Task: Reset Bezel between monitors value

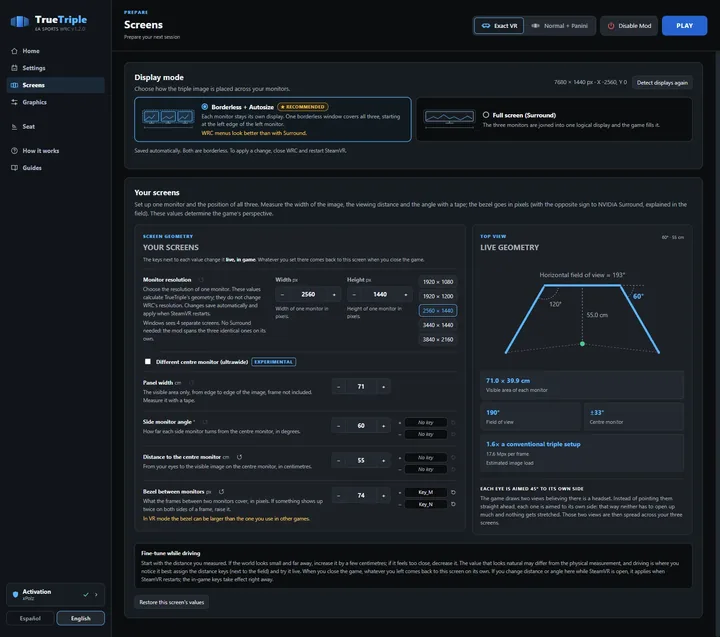Action: tap(221, 491)
